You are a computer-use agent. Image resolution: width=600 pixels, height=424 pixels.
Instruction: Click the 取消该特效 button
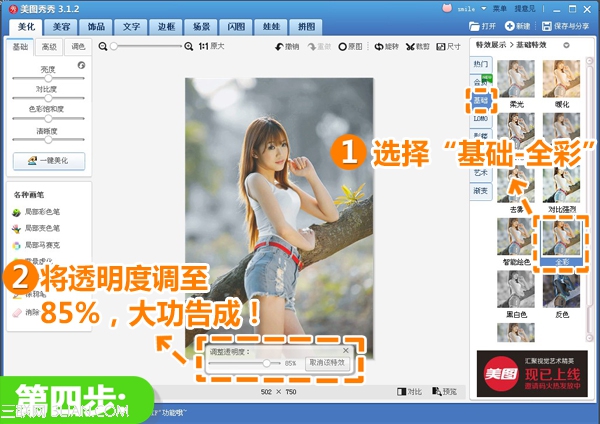click(x=327, y=363)
